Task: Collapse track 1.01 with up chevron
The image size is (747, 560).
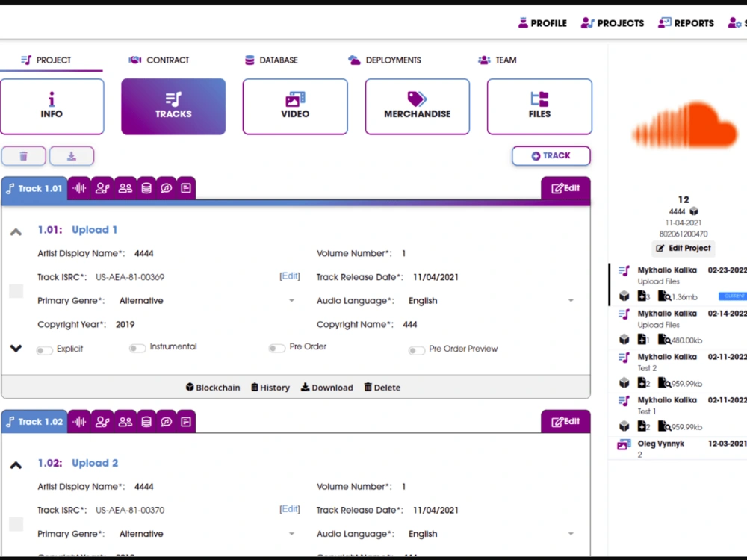Action: click(16, 232)
